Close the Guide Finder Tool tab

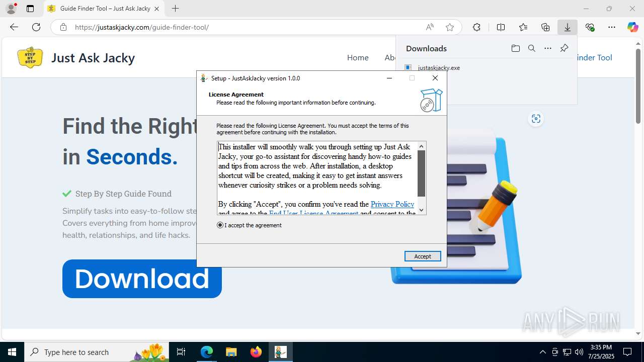157,9
